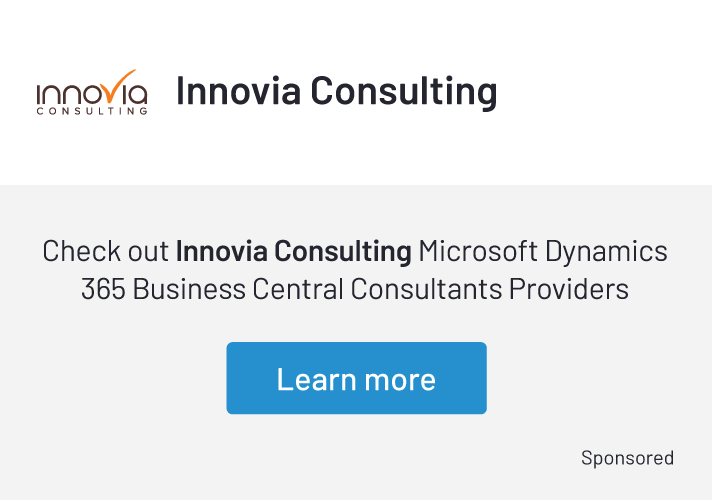This screenshot has width=712, height=500.
Task: Click the word 'Providers' in the description
Action: [568, 289]
